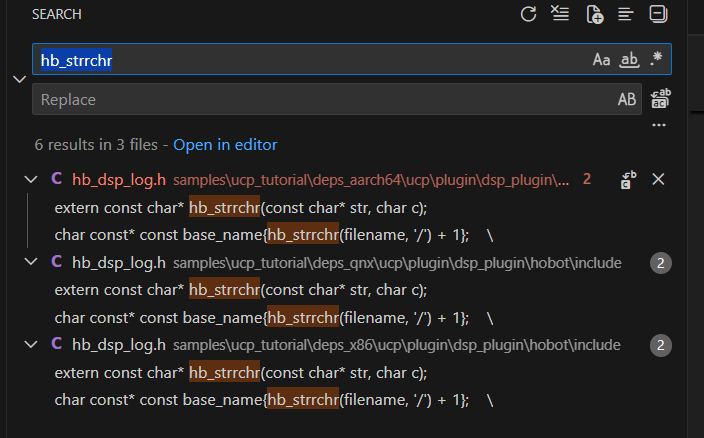Screen dimensions: 704x438
Task: Switch results to tree view
Action: pyautogui.click(x=625, y=14)
